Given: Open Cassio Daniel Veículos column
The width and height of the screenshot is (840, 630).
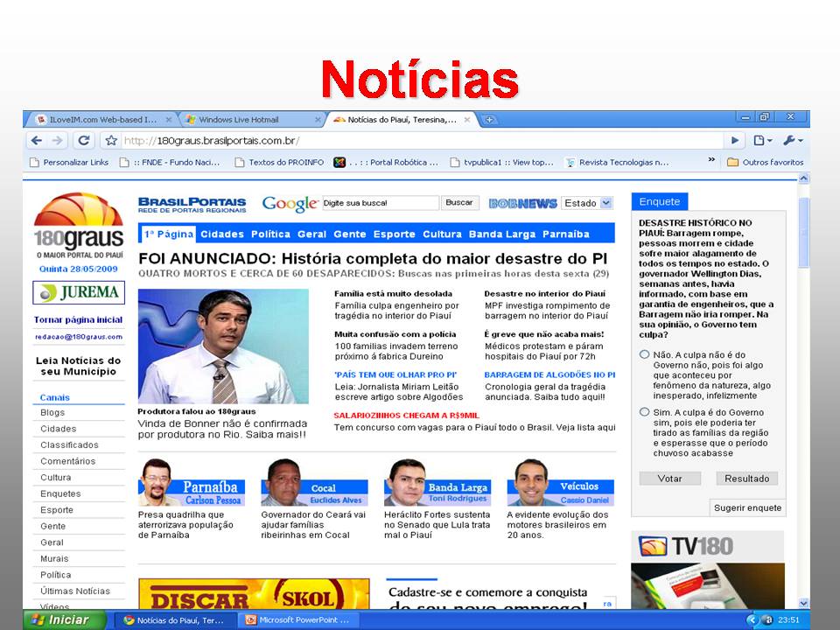Looking at the screenshot, I should point(560,483).
